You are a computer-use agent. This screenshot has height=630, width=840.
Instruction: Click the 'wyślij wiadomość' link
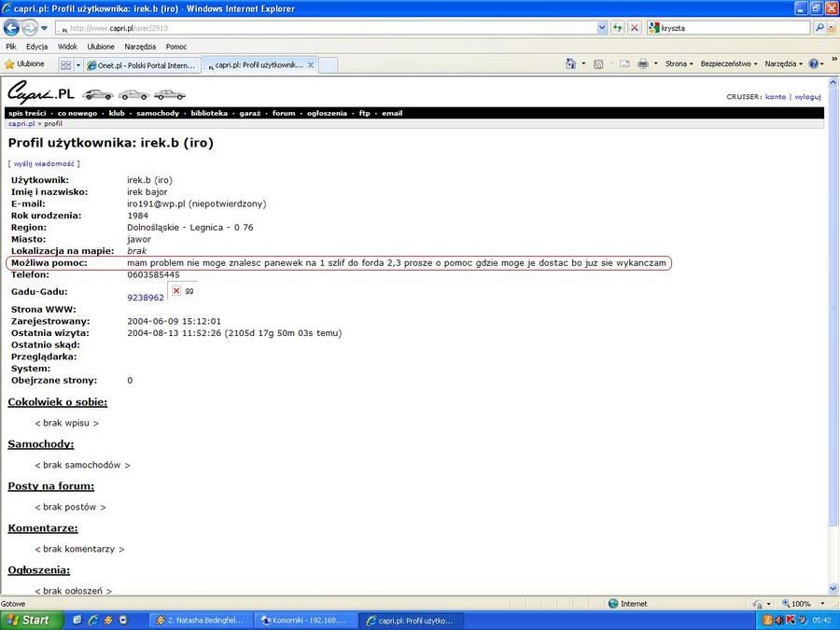coord(44,163)
